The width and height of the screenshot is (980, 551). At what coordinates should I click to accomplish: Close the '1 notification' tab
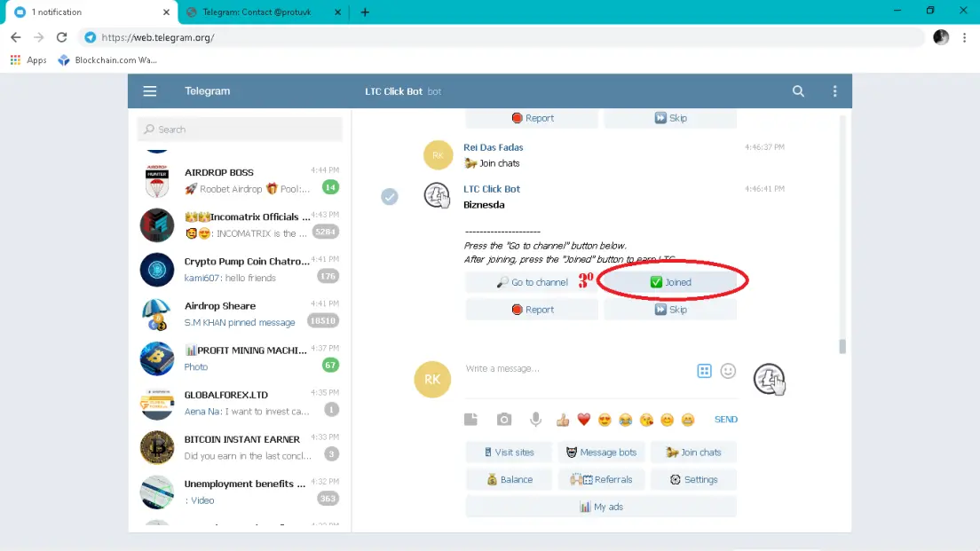[x=166, y=12]
